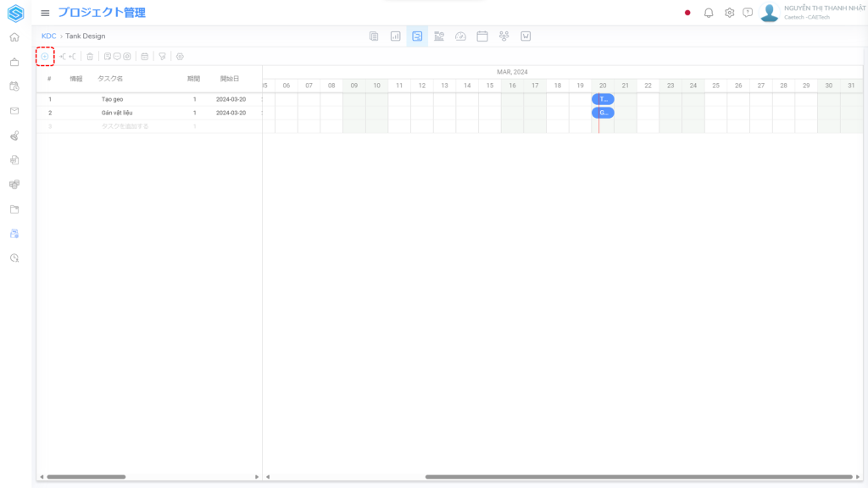Click the home icon in left sidebar
Image resolution: width=868 pixels, height=488 pixels.
(x=14, y=37)
